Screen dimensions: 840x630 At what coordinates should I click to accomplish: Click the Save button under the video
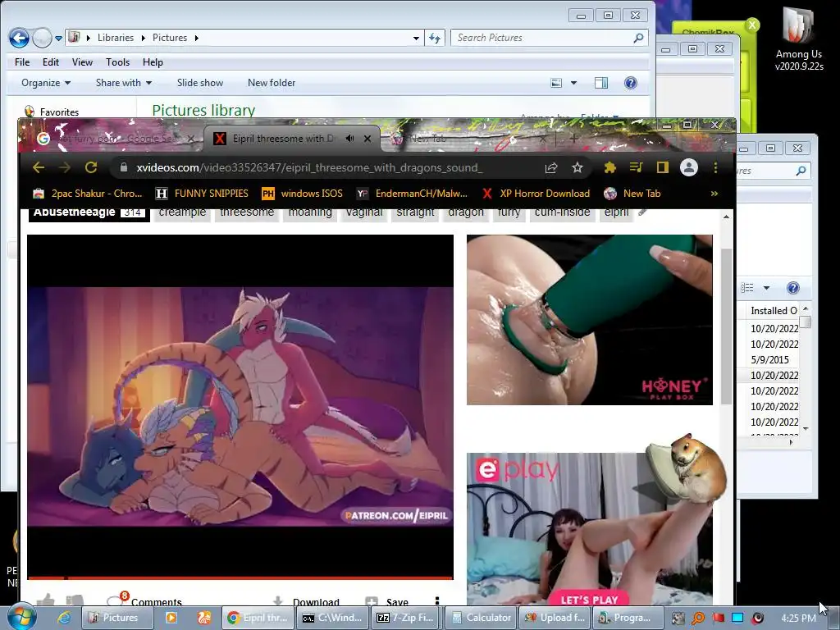click(x=386, y=602)
